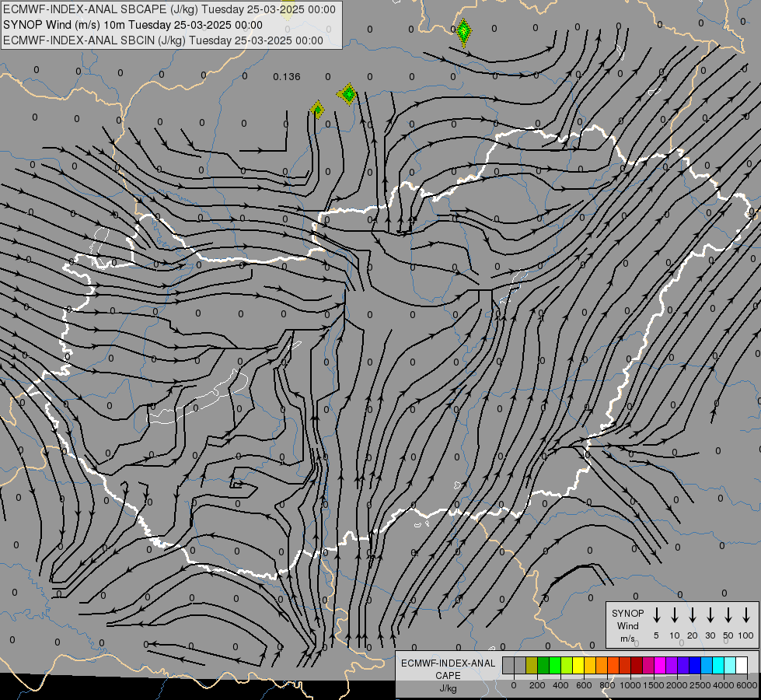Click the 1500 tick label on CAPE scale
This screenshot has width=761, height=700.
tap(653, 685)
